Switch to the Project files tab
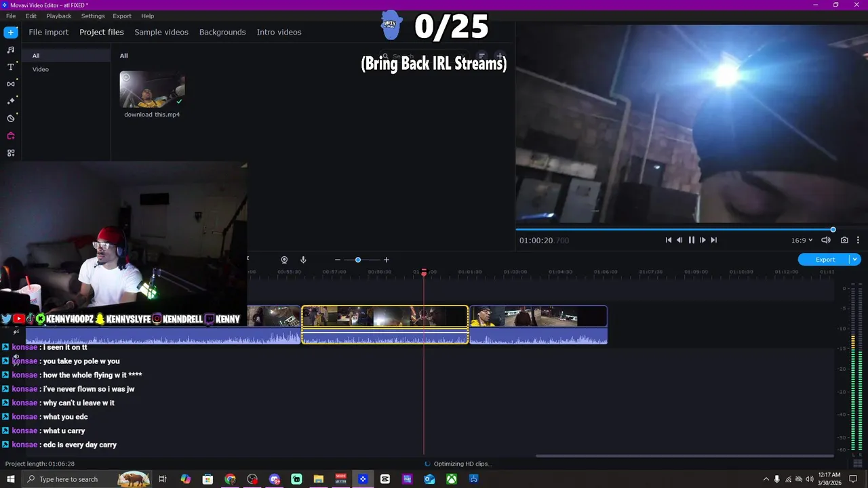The height and width of the screenshot is (488, 868). tap(102, 32)
